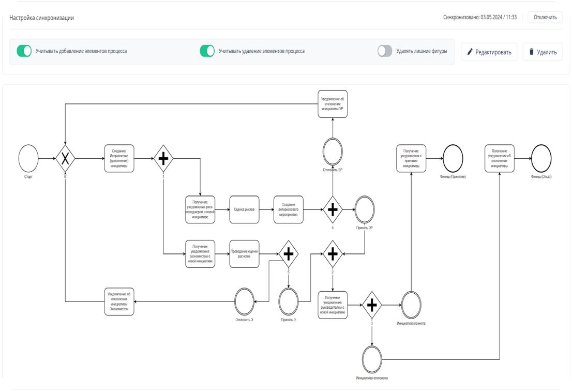Click the 'Удалять лишние фигуры' label
Viewport: 572px width, 392px height.
422,51
